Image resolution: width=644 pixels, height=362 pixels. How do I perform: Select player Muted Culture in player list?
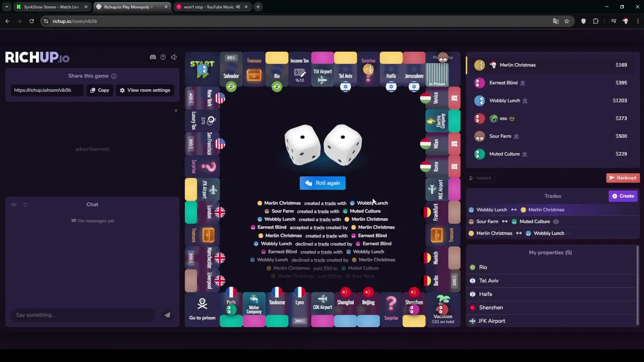pyautogui.click(x=552, y=154)
